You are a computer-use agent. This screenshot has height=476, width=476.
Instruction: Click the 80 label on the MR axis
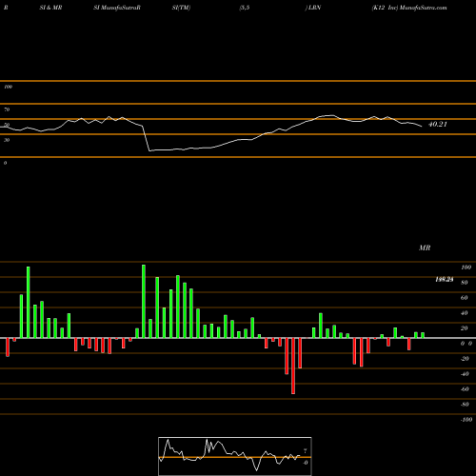click(465, 283)
